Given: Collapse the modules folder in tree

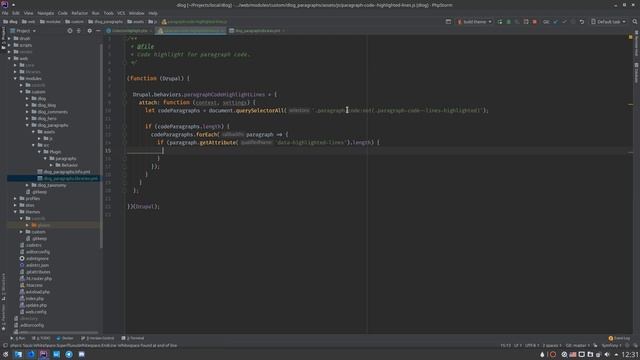Looking at the screenshot, I should click(16, 78).
